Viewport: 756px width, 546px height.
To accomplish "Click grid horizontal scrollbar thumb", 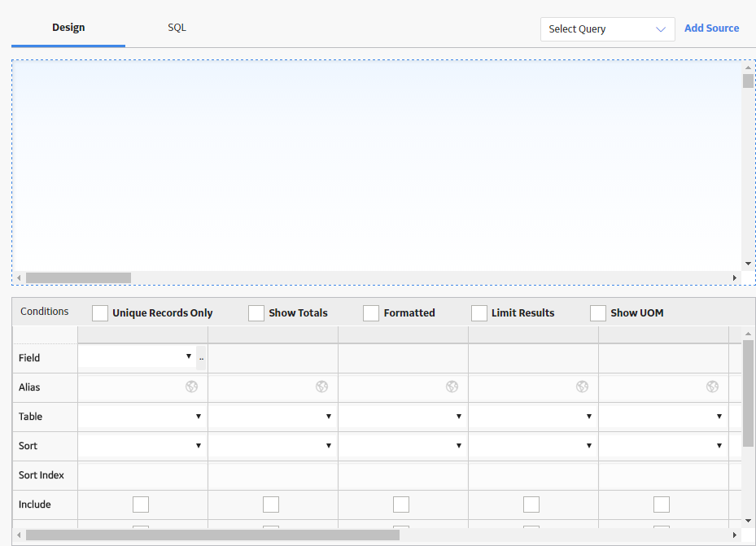I will click(x=212, y=535).
